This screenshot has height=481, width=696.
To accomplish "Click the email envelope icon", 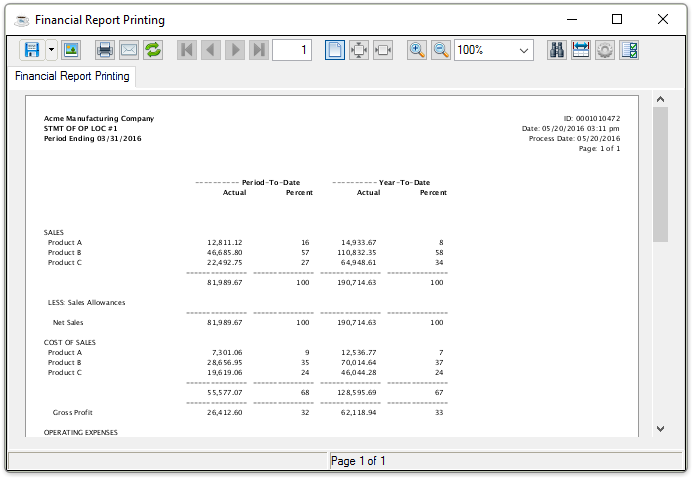I will click(129, 50).
